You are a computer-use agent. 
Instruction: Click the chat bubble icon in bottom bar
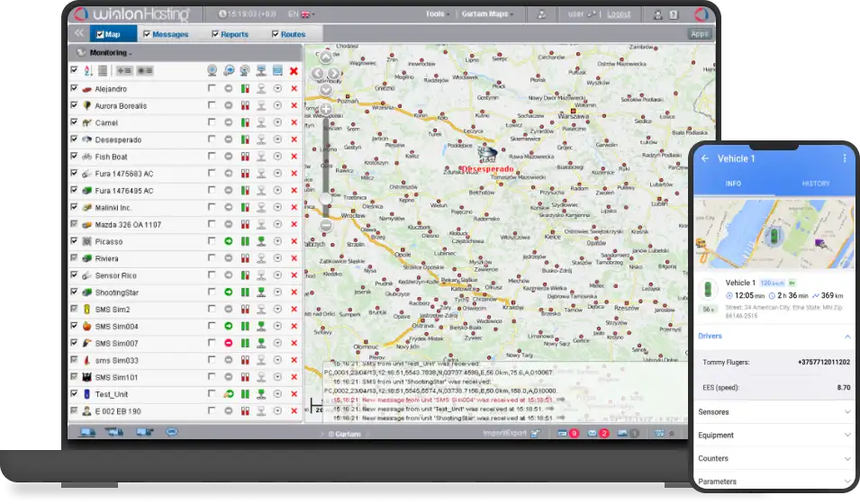tap(172, 432)
